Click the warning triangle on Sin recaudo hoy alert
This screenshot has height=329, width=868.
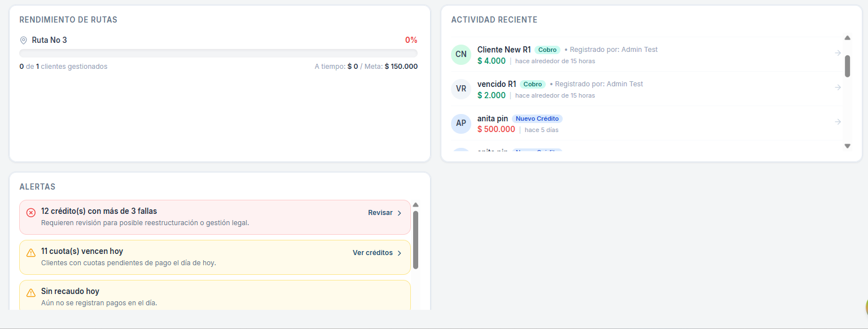coord(31,292)
